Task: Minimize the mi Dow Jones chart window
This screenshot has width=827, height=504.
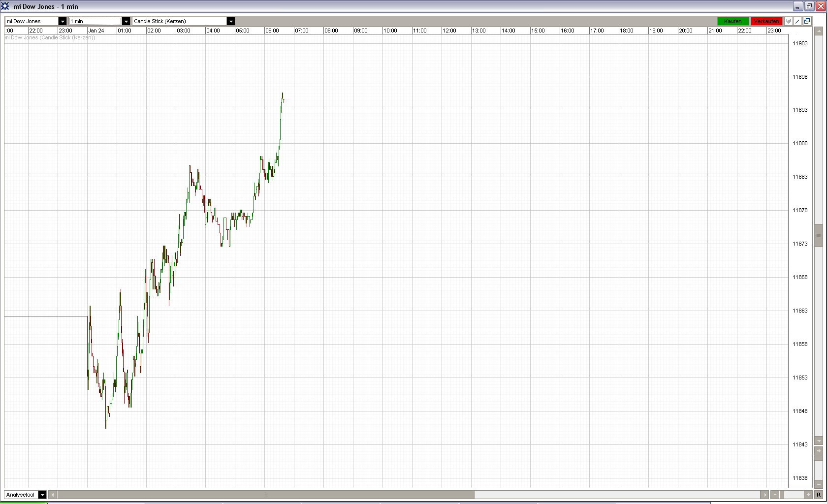Action: click(798, 6)
